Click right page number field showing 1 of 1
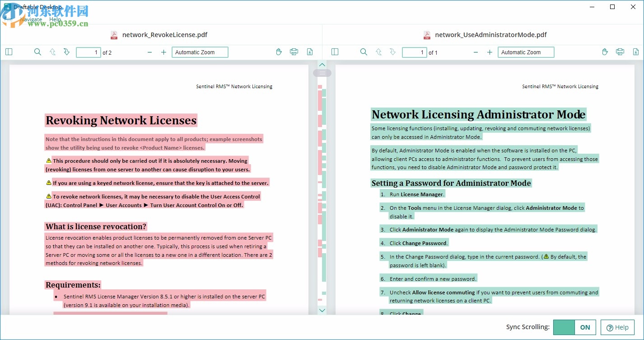 click(415, 52)
